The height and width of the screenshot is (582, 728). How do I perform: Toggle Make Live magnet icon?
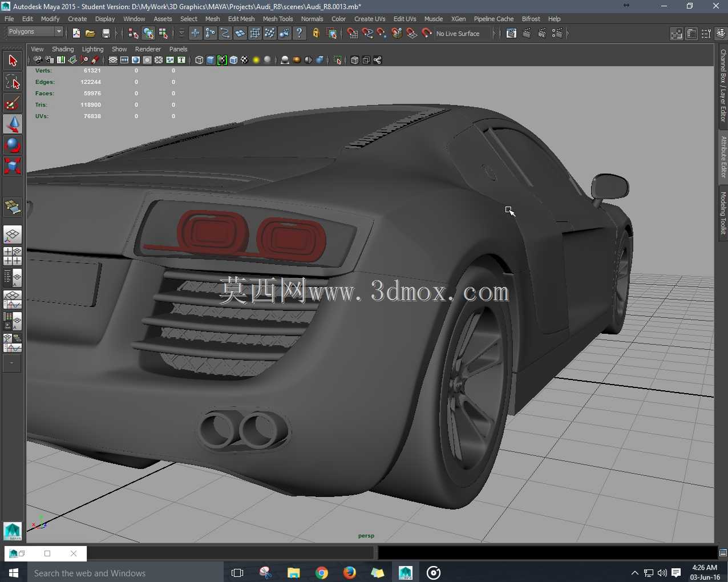pos(427,34)
